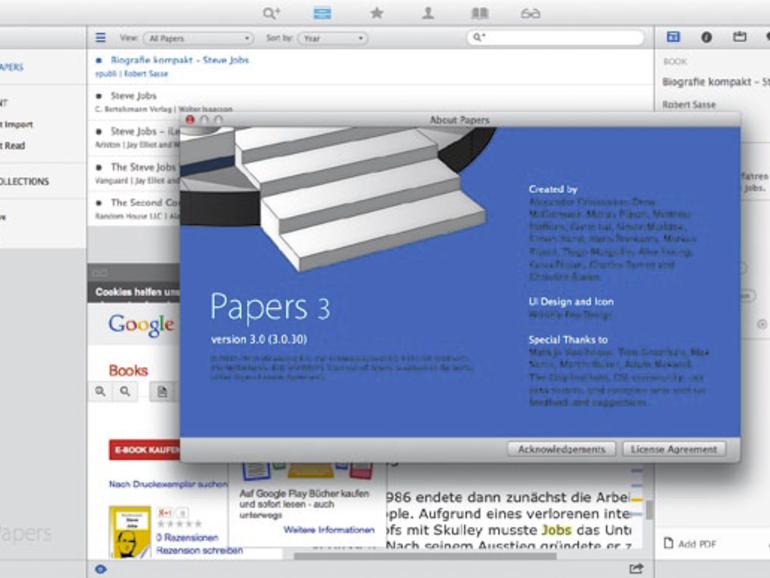Click the library search field
The image size is (770, 578).
pyautogui.click(x=555, y=37)
